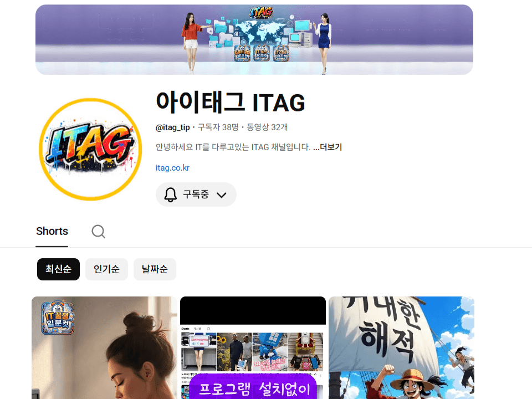Play the 거대한 해적 pirate short

(x=401, y=348)
